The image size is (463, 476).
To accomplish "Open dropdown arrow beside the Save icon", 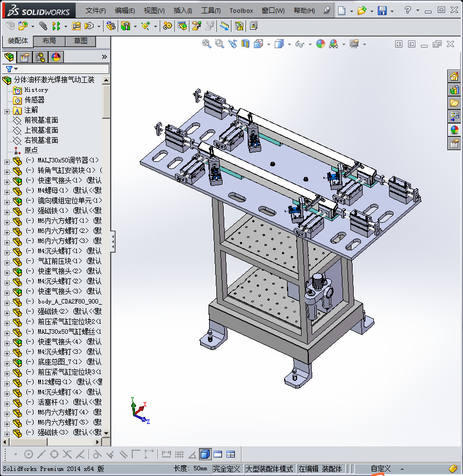I will tap(392, 11).
